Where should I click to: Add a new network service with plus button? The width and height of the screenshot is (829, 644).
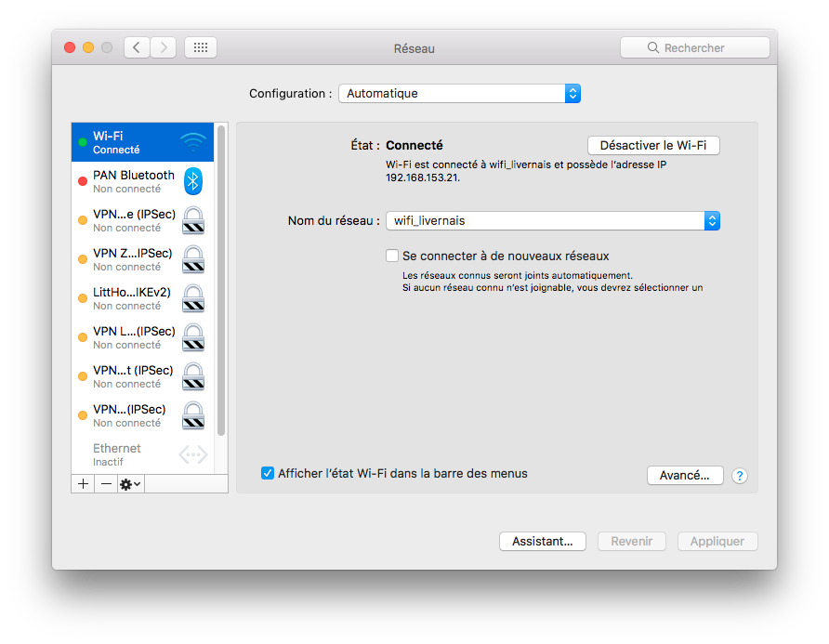tap(83, 484)
